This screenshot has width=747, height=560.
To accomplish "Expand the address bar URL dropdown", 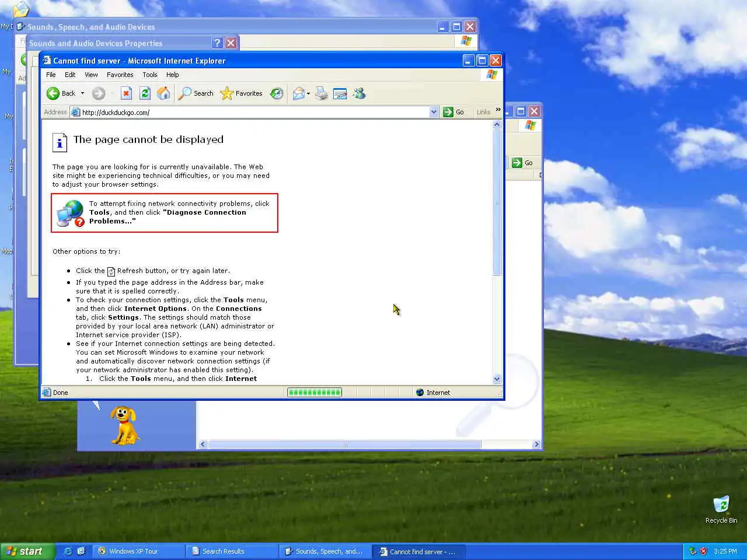I will pyautogui.click(x=434, y=112).
